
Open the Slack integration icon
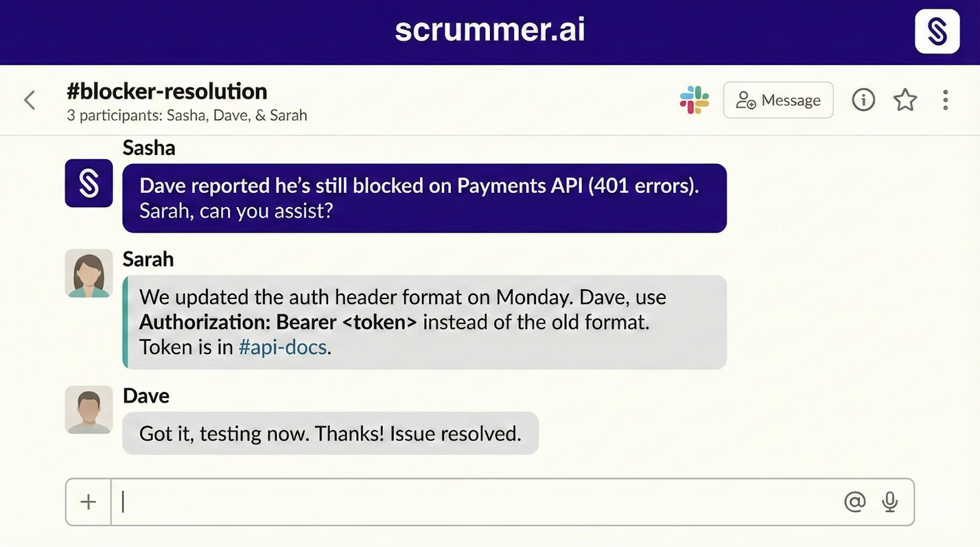click(x=695, y=100)
